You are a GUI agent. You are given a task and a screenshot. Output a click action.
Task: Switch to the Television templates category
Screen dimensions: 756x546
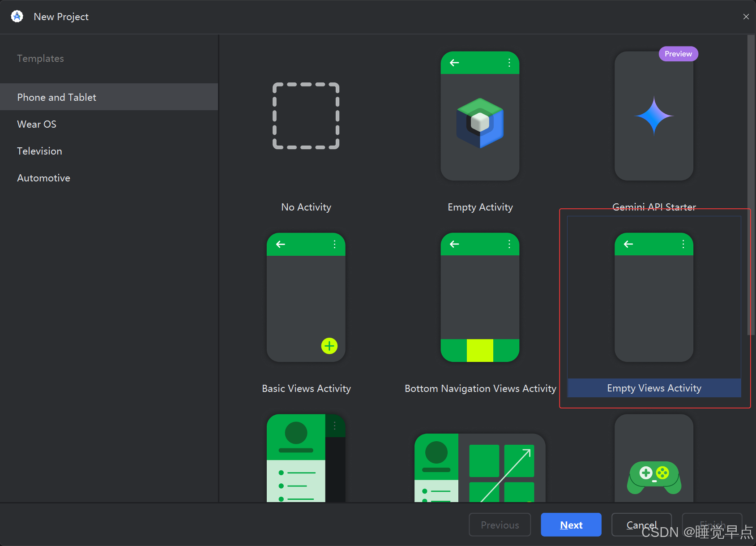tap(39, 151)
